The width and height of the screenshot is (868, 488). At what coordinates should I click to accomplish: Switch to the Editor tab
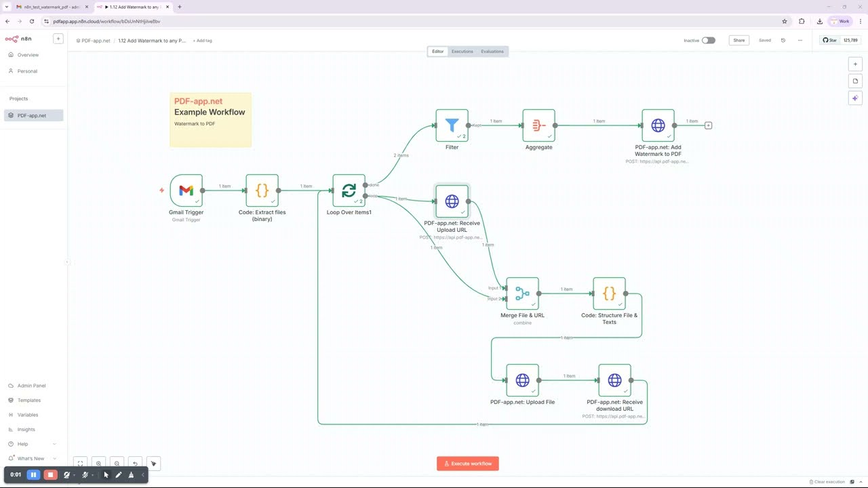438,52
